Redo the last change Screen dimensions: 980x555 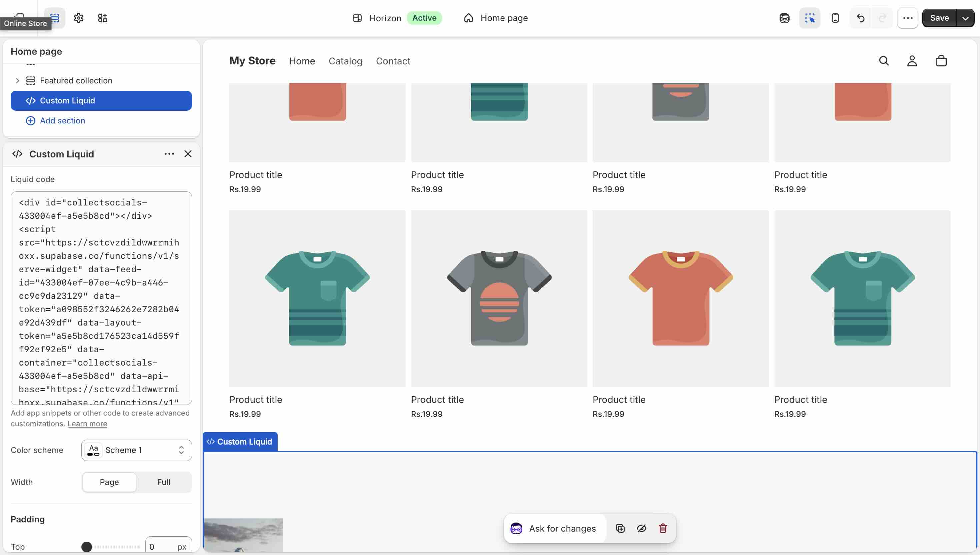coord(882,18)
